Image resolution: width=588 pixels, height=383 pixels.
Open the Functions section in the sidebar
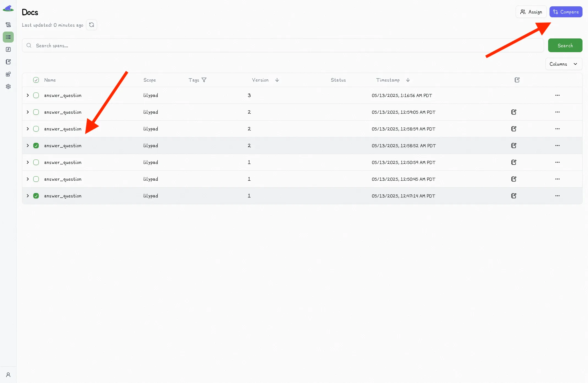[8, 49]
